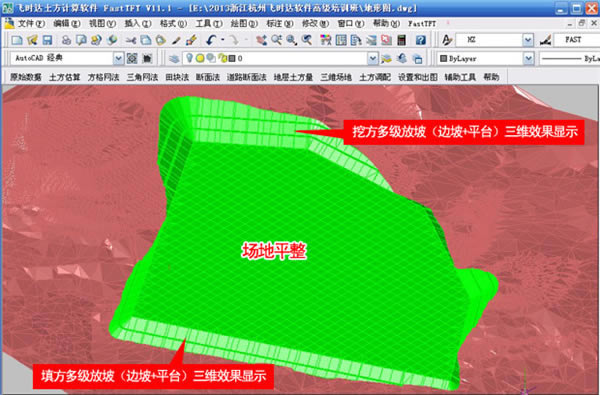Screen dimensions: 600x395
Task: Click the ByLayer color square swatch
Action: (x=443, y=59)
